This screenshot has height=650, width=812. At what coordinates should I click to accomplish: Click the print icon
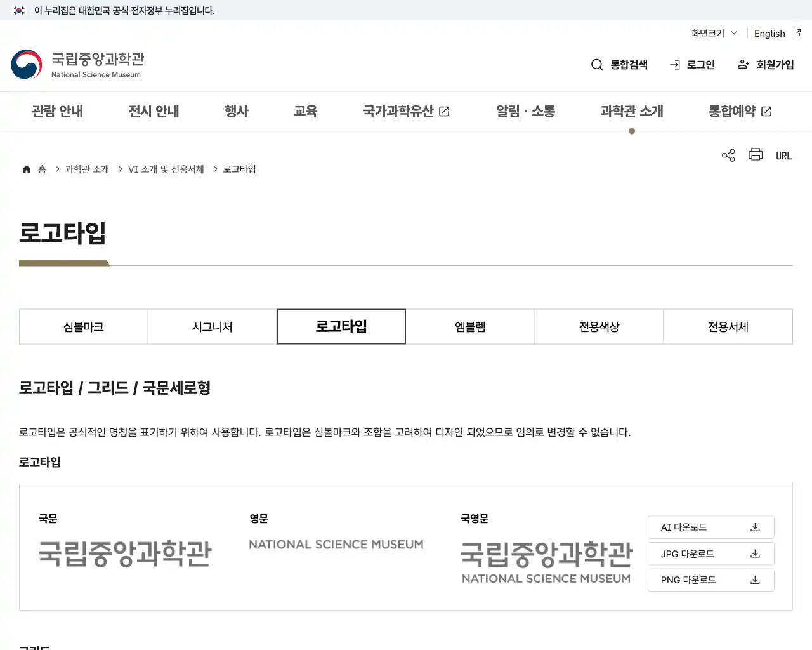pyautogui.click(x=756, y=154)
